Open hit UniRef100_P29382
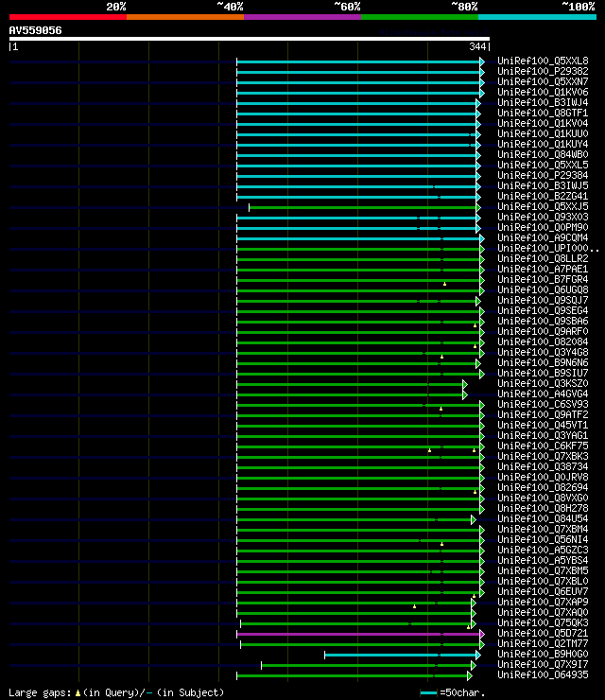The height and width of the screenshot is (700, 605). tap(543, 71)
